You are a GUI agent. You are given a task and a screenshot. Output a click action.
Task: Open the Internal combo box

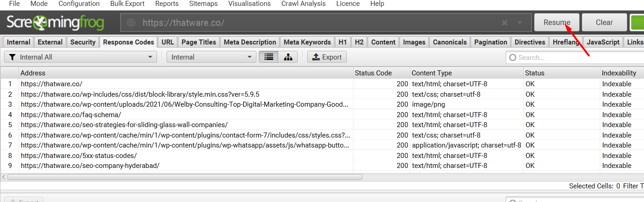click(x=211, y=57)
